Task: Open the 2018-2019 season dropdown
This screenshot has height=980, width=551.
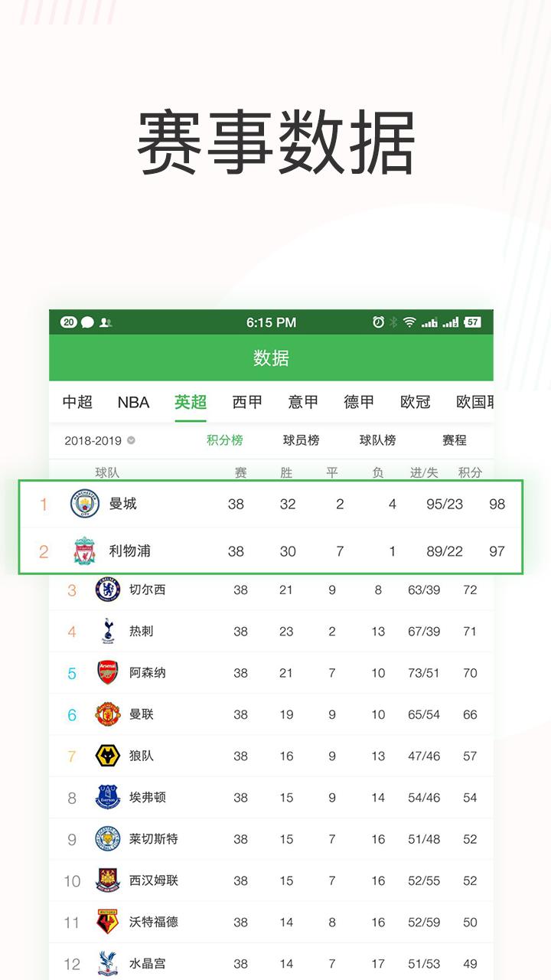Action: click(x=99, y=441)
